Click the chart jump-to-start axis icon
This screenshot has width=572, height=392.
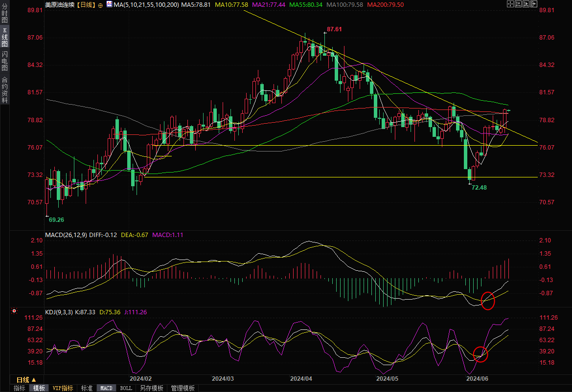click(518, 4)
